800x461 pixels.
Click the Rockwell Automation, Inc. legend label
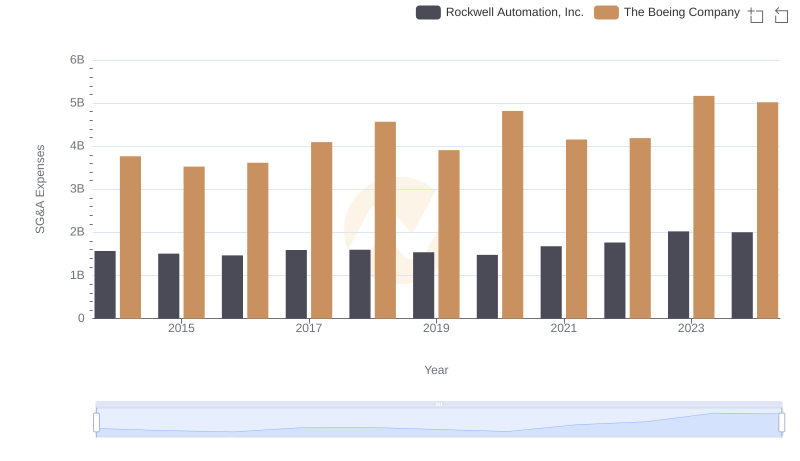[x=514, y=12]
